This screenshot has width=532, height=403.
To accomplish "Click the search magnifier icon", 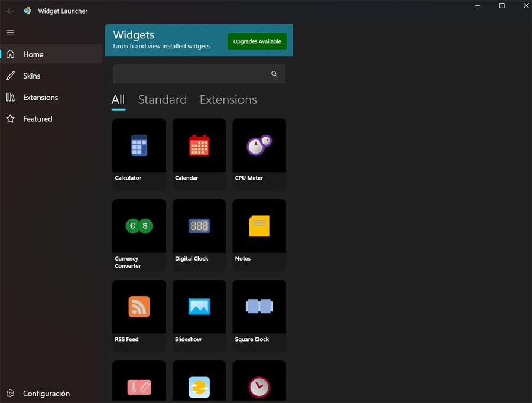I will click(274, 74).
